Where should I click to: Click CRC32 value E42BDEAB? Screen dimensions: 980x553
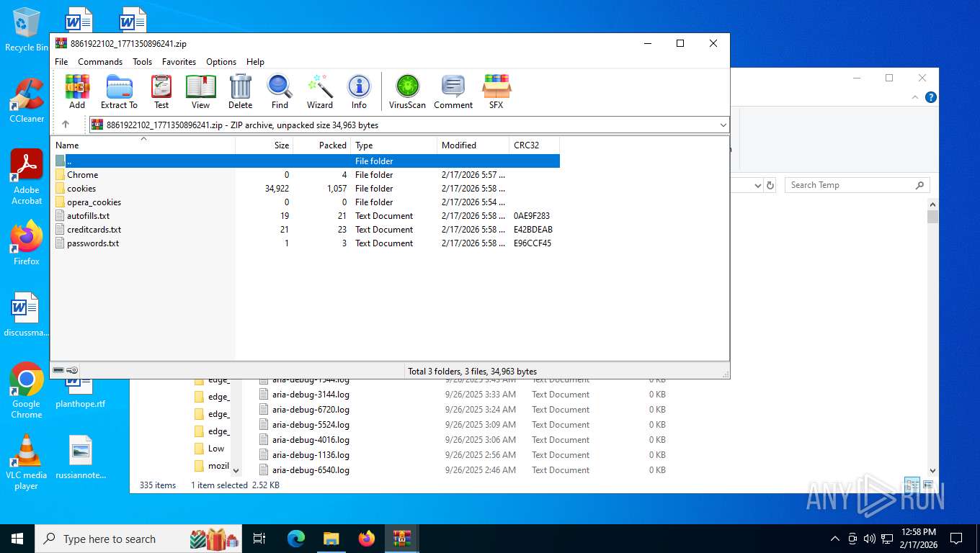click(533, 230)
